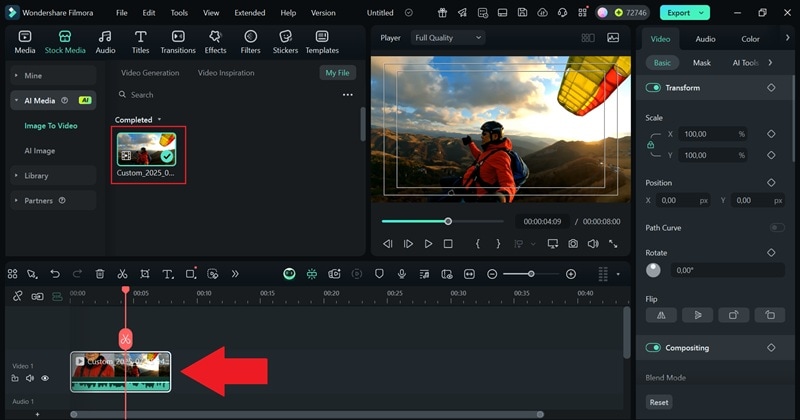Open the Video Inspiration tab
This screenshot has height=420, width=800.
[x=226, y=73]
